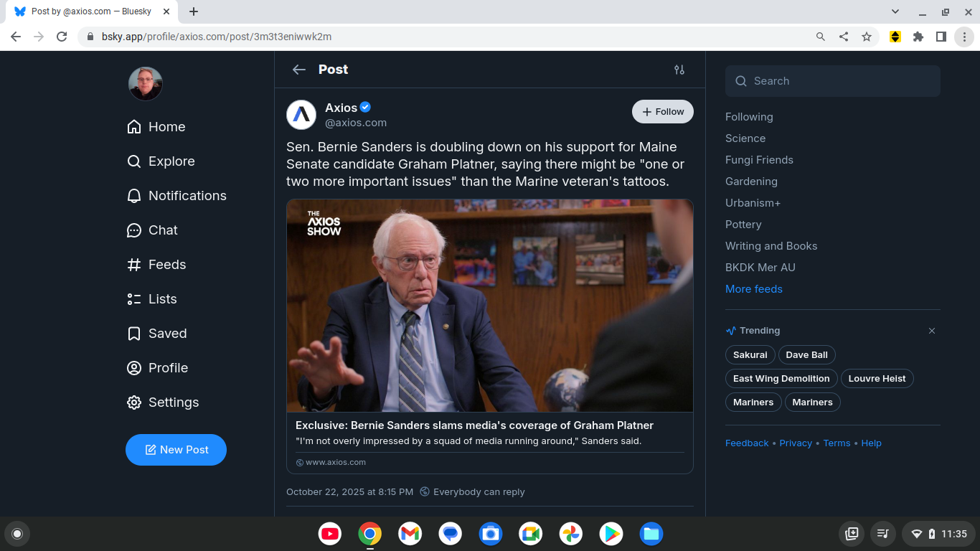The width and height of the screenshot is (980, 551).
Task: Open Files app from the shelf
Action: [x=651, y=534]
